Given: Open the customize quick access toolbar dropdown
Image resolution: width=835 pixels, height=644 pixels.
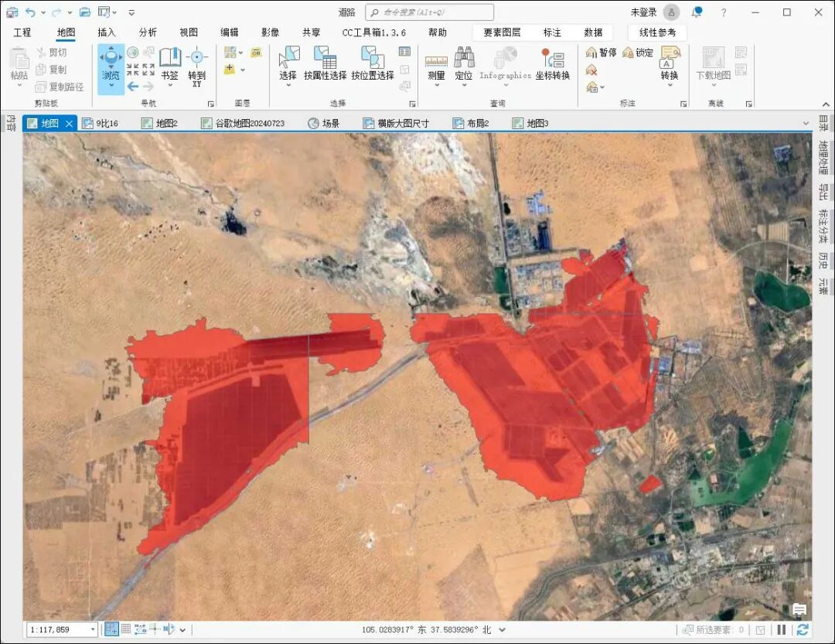Looking at the screenshot, I should (131, 12).
